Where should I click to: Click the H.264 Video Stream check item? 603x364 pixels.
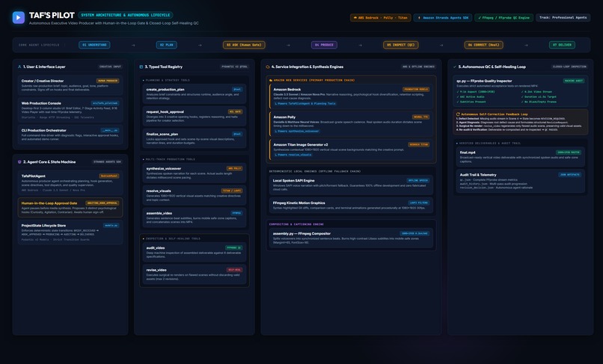point(537,92)
